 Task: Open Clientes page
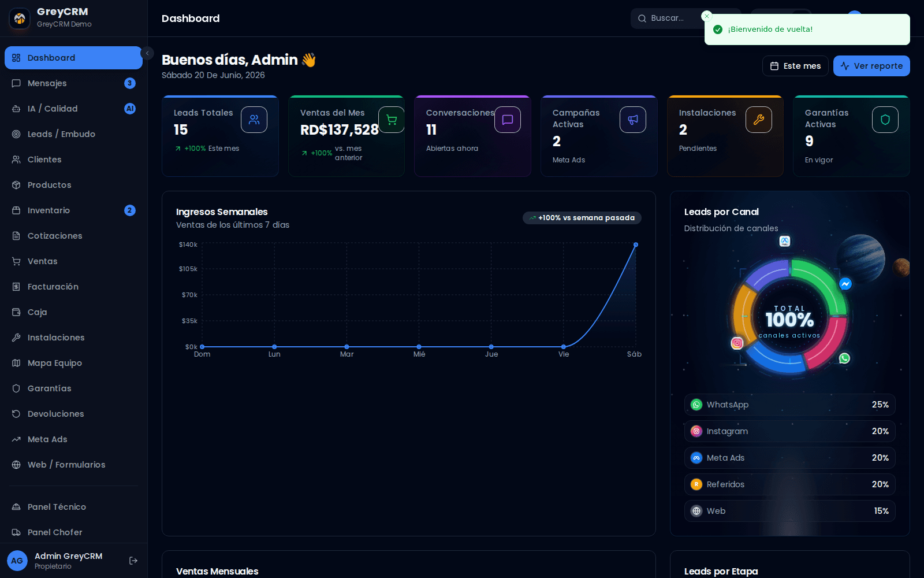[x=73, y=160]
